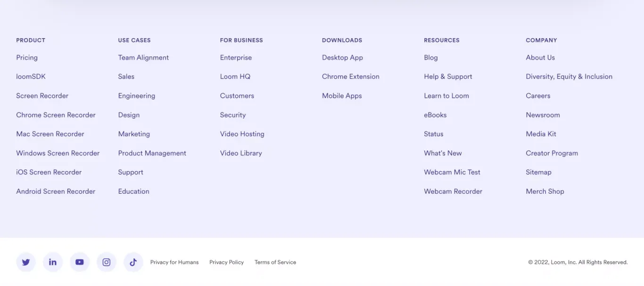Open the Video Library link
Viewport: 644px width, 286px height.
click(241, 153)
